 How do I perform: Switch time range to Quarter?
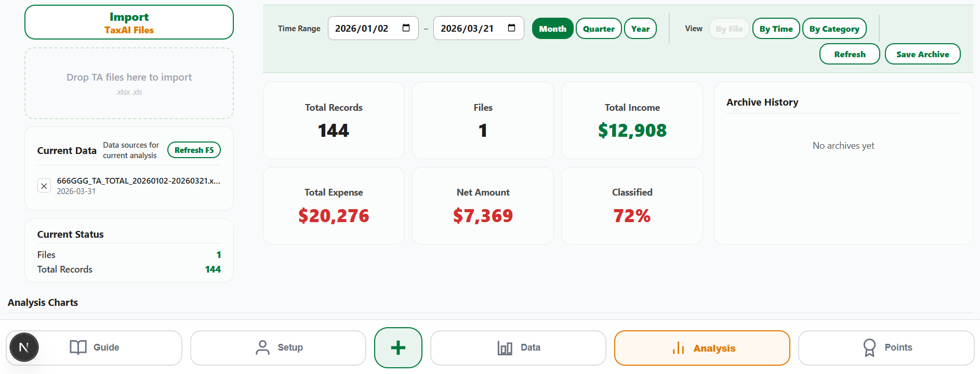coord(599,29)
